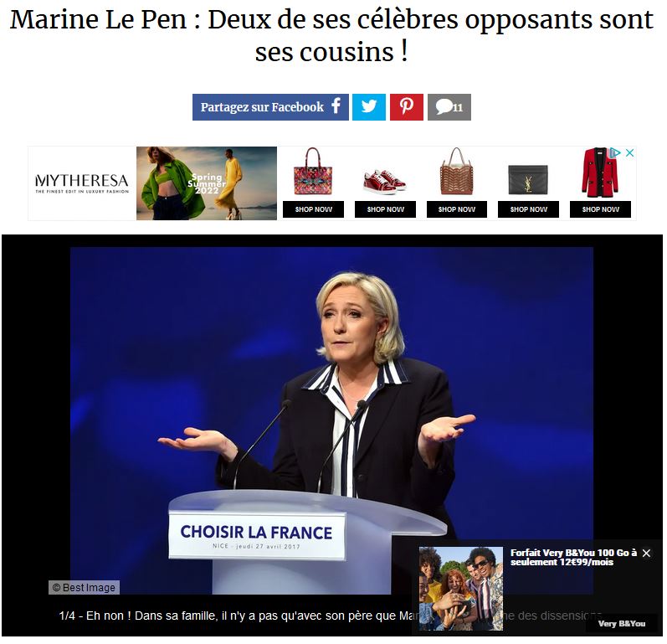
Task: Shop now for the colorful tote bag
Action: (313, 209)
